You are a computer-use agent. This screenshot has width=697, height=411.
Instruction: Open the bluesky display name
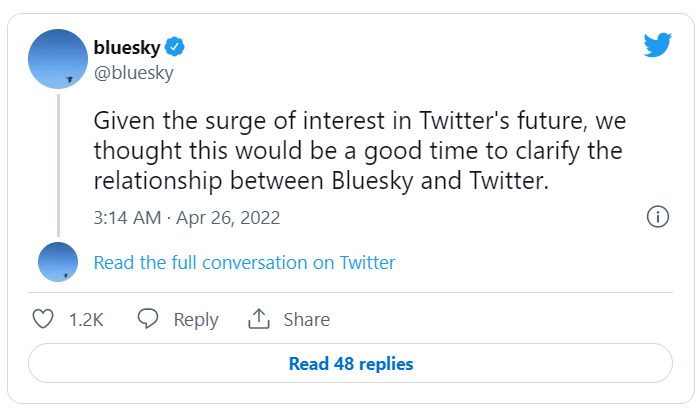coord(126,47)
